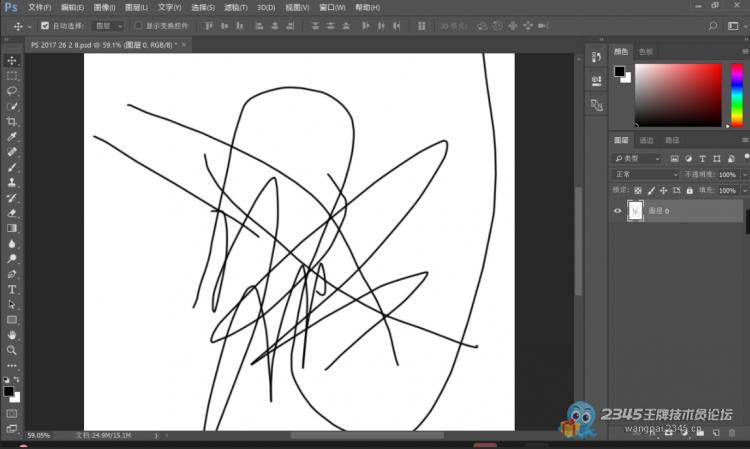Expand the auto-select 图层 dropdown in options bar
The image size is (750, 449).
click(x=109, y=25)
